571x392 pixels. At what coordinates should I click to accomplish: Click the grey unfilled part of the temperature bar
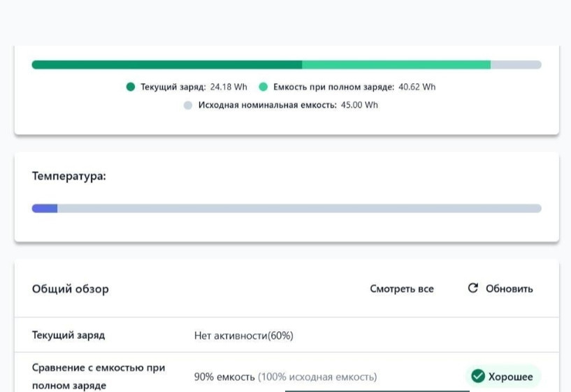pyautogui.click(x=299, y=208)
